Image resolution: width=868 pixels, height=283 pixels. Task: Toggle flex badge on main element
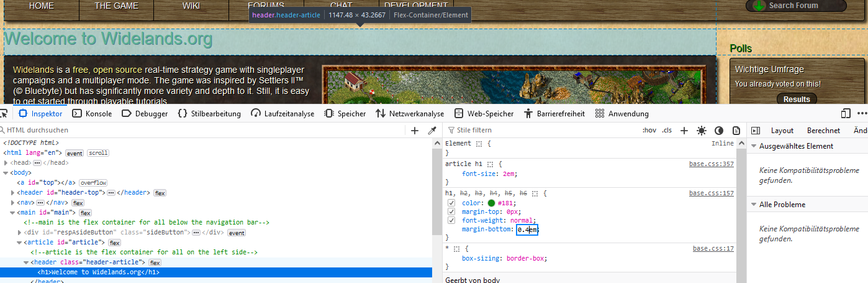point(85,213)
